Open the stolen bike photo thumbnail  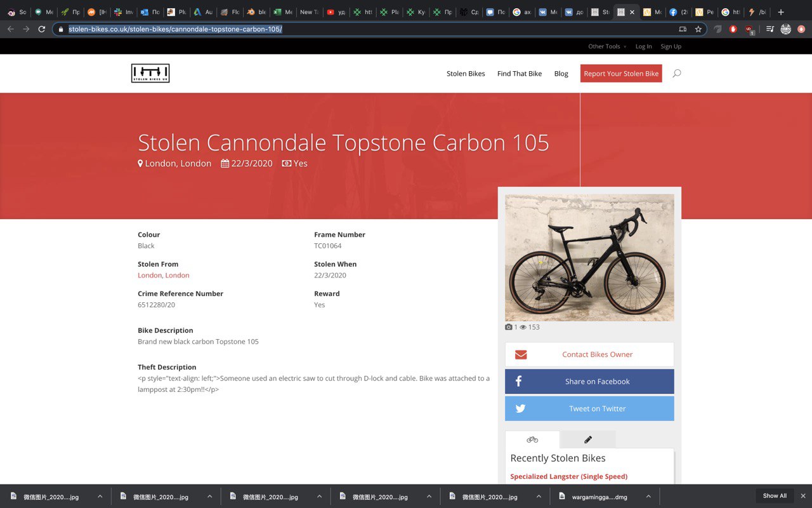click(589, 258)
